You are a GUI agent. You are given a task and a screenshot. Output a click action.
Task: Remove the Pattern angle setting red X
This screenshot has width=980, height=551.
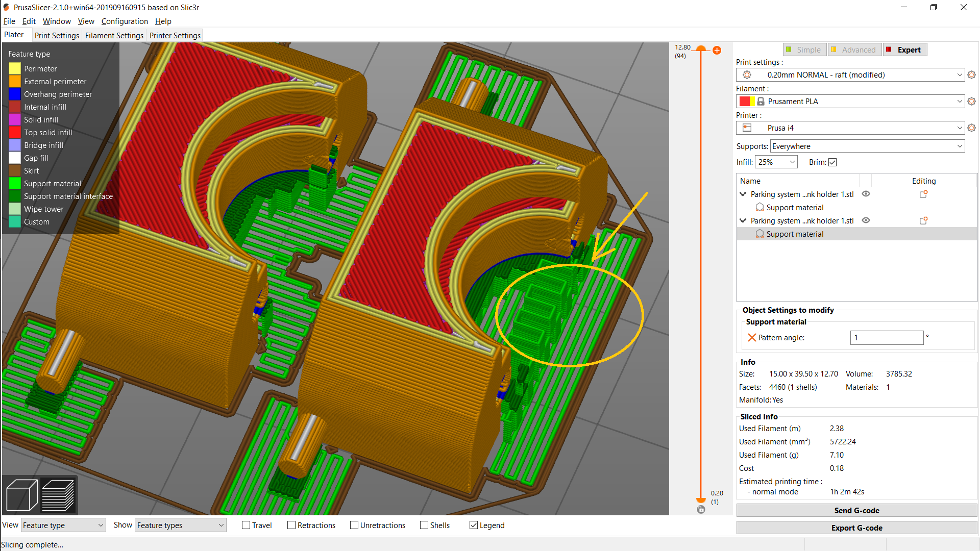751,338
